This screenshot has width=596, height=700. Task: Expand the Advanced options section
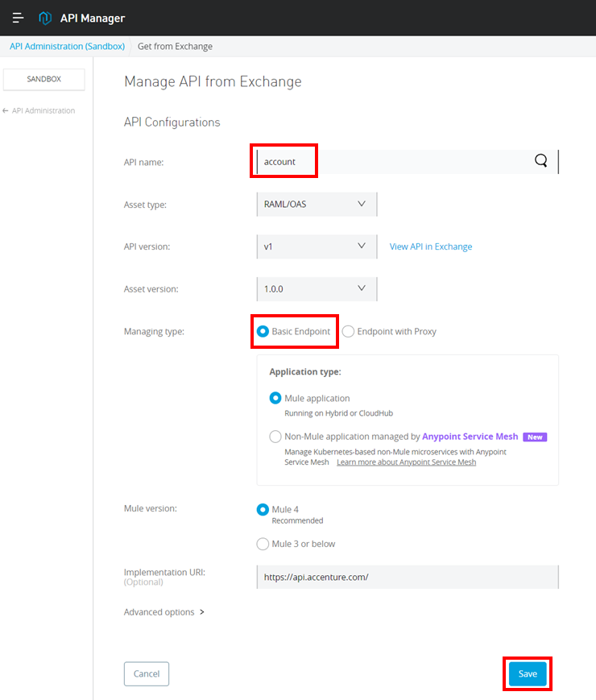(x=164, y=612)
